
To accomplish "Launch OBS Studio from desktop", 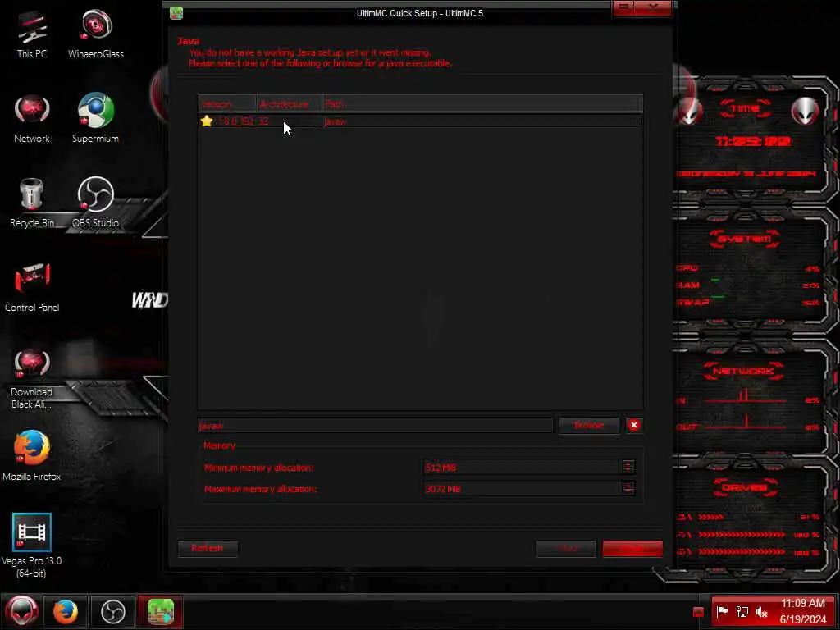I will 95,203.
